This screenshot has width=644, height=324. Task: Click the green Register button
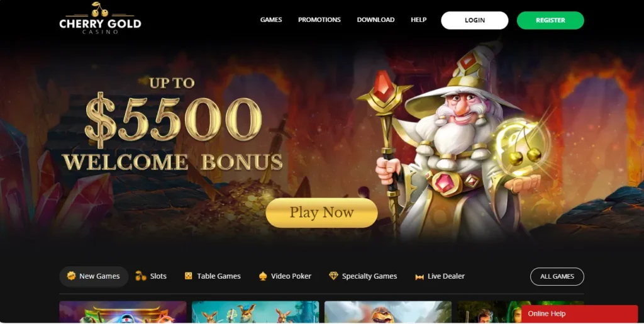pyautogui.click(x=550, y=20)
